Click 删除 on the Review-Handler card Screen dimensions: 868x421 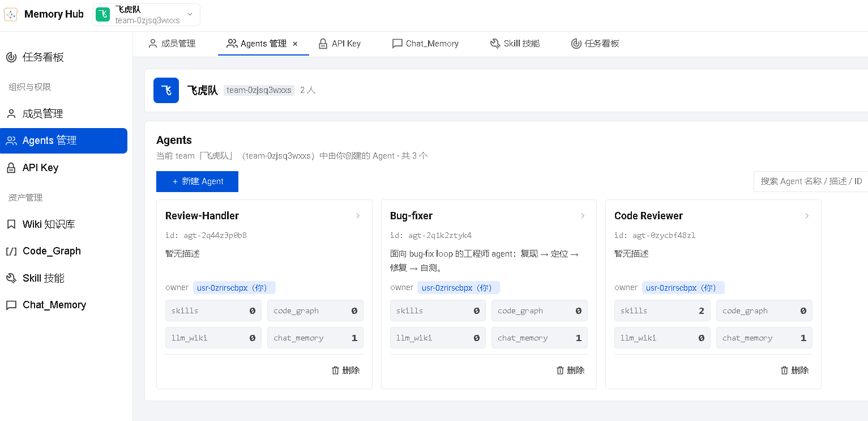346,370
